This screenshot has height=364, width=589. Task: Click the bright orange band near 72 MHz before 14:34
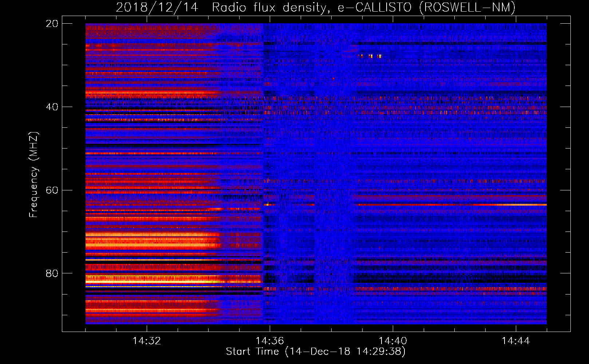(153, 241)
